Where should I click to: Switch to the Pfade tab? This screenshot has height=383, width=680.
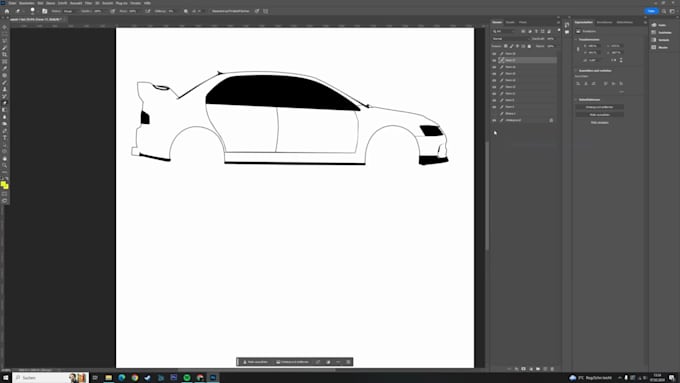523,22
